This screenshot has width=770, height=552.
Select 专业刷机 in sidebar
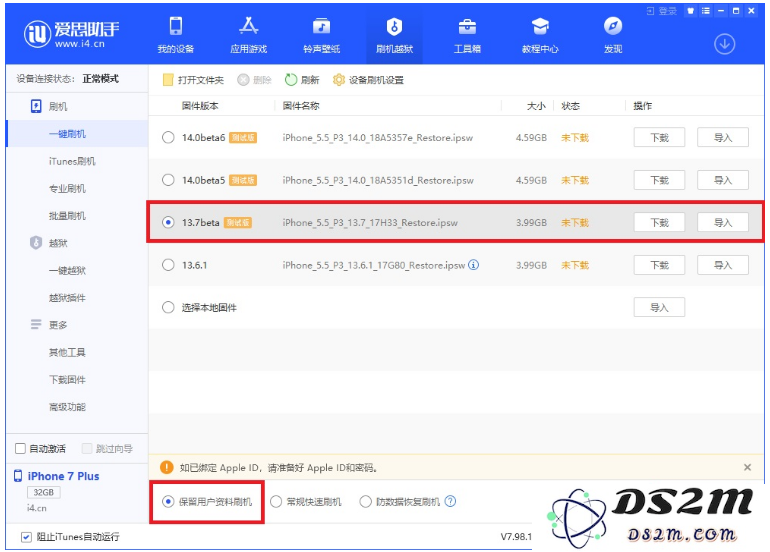[x=67, y=188]
